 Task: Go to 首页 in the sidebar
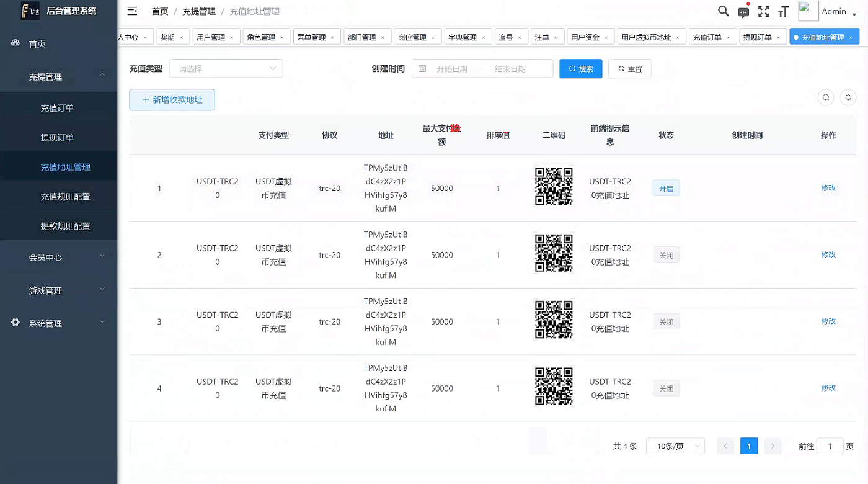click(x=58, y=43)
